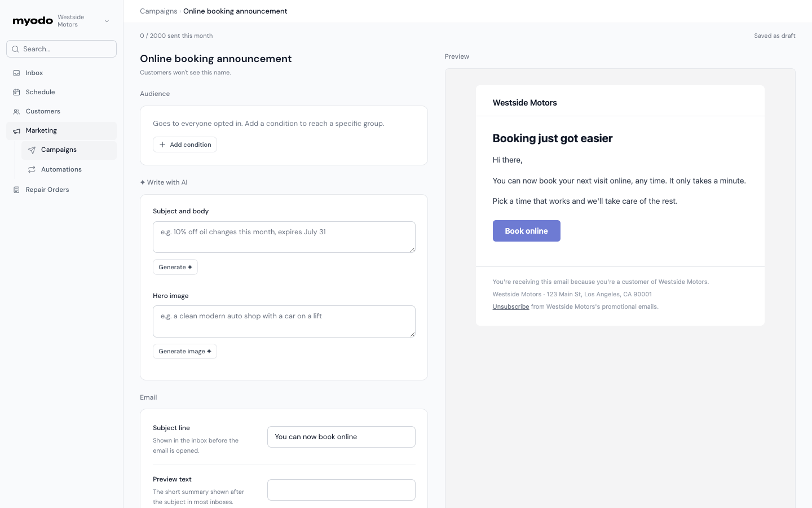Open Inbox from the sidebar
The height and width of the screenshot is (508, 812).
point(61,73)
